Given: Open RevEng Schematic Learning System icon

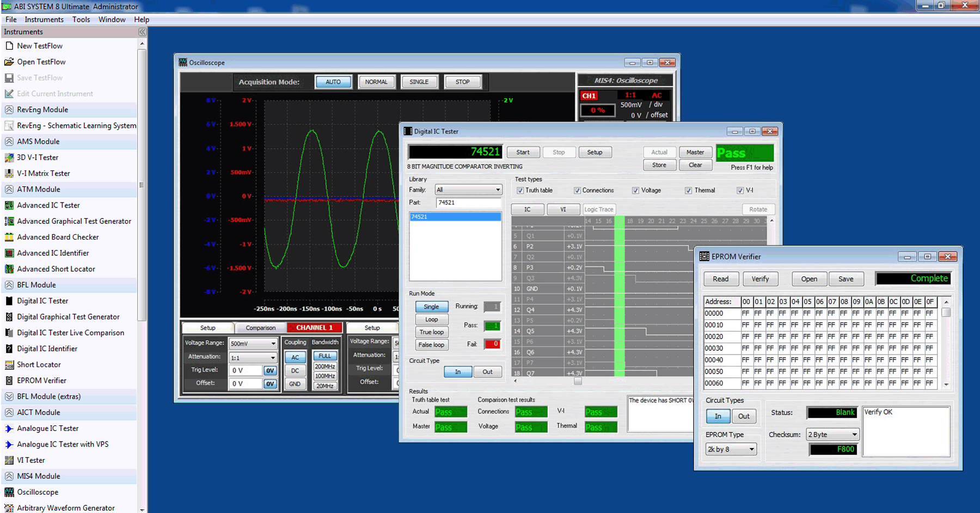Looking at the screenshot, I should (9, 126).
